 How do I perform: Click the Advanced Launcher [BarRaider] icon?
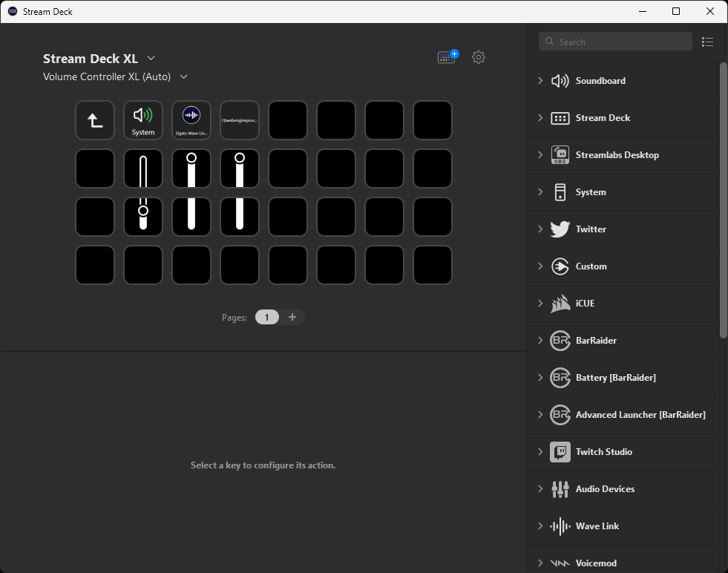pos(560,415)
